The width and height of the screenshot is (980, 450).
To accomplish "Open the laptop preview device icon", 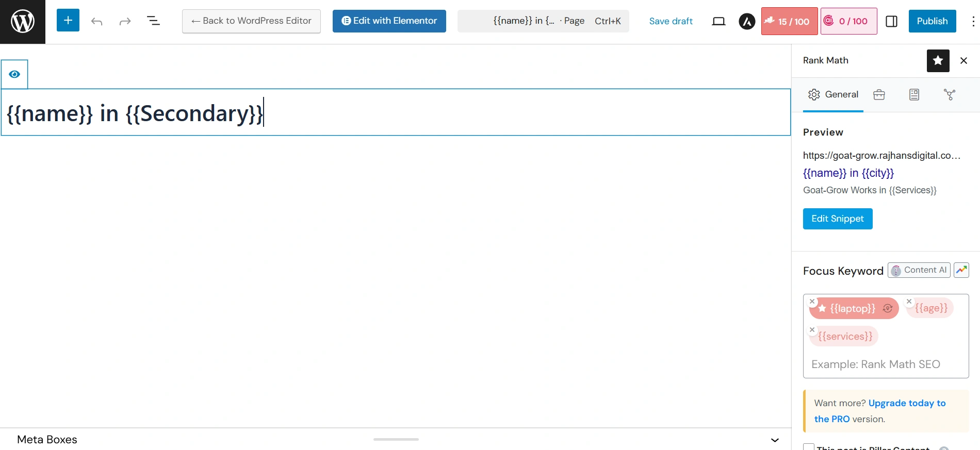I will tap(718, 21).
